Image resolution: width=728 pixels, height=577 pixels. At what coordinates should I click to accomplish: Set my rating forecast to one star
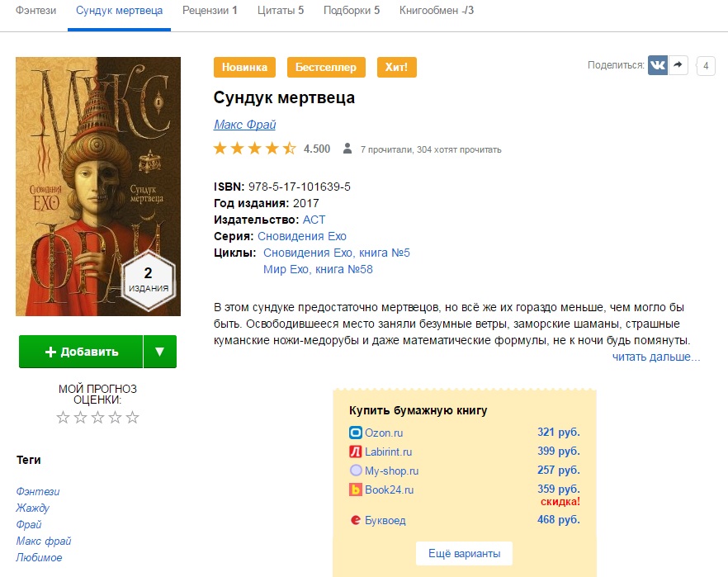tap(63, 418)
